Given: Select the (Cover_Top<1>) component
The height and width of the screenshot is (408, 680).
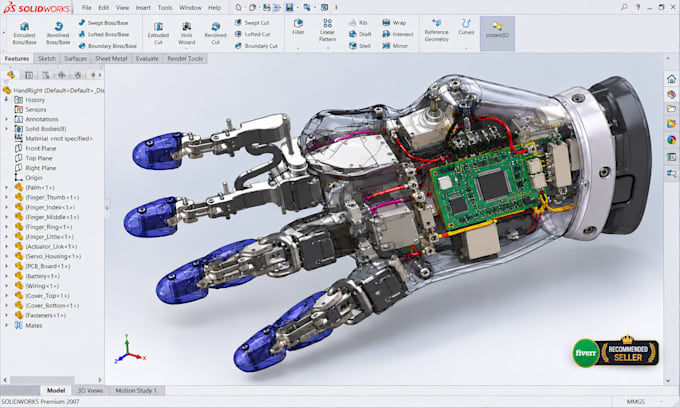Looking at the screenshot, I should coord(42,296).
